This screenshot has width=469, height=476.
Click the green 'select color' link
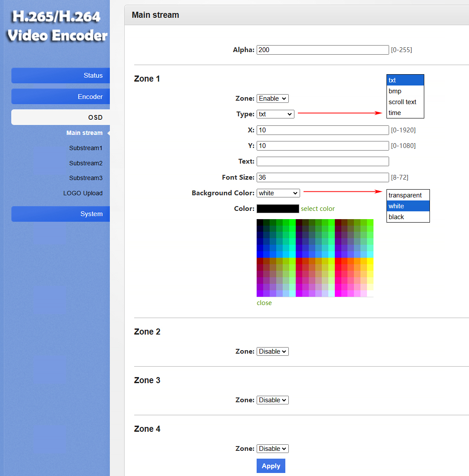(317, 209)
